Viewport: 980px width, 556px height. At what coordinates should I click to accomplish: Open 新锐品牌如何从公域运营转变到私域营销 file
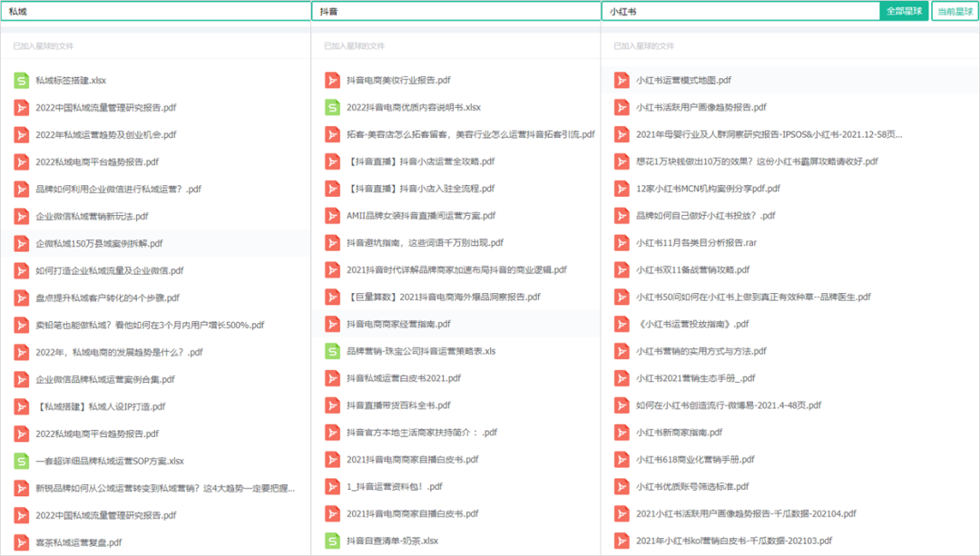(x=165, y=488)
